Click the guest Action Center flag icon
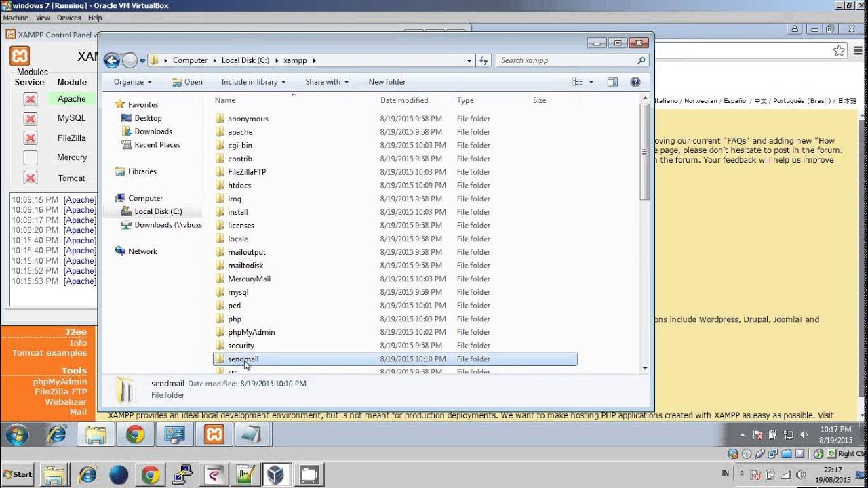This screenshot has width=868, height=488. [x=758, y=435]
